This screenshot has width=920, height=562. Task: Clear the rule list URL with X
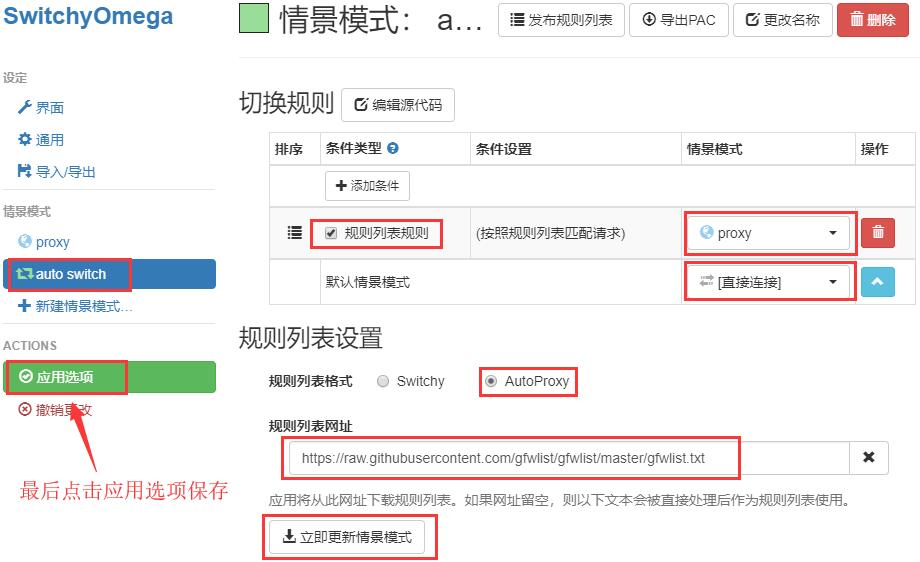(868, 458)
